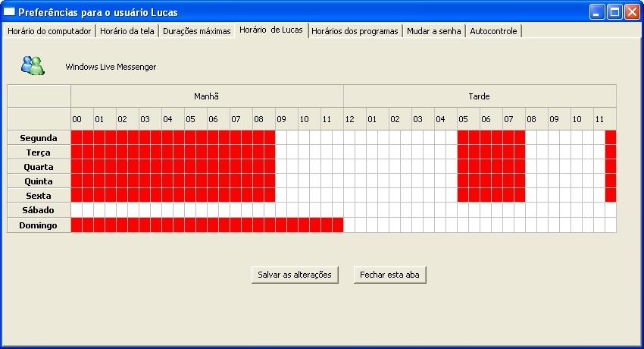The image size is (644, 349).
Task: Toggle Quarta's first half-hour cell under 10 Tarde
Action: tap(577, 166)
